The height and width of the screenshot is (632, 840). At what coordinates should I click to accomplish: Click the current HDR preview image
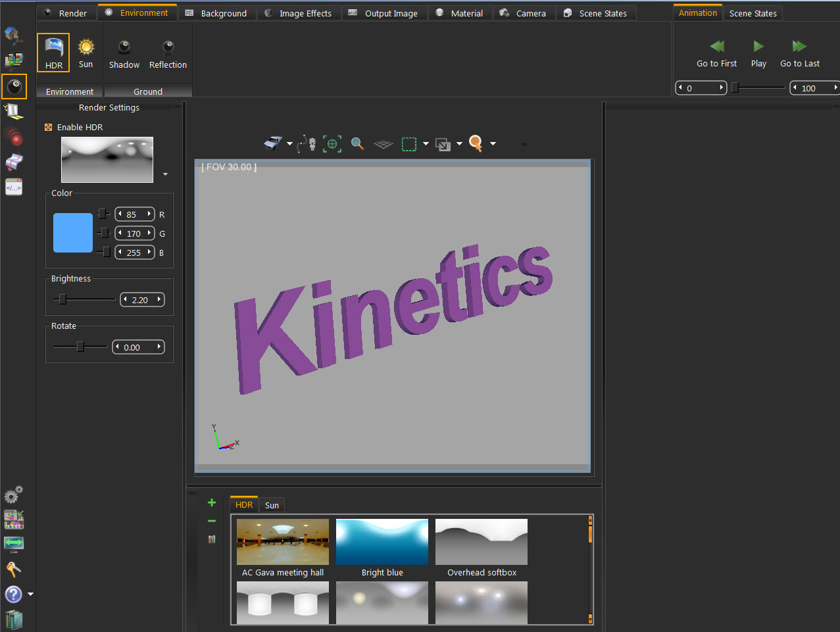pyautogui.click(x=107, y=160)
